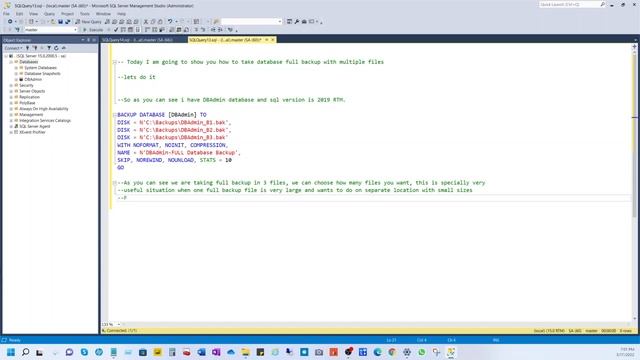Select the Replication tree item
The image size is (640, 360).
pos(29,97)
